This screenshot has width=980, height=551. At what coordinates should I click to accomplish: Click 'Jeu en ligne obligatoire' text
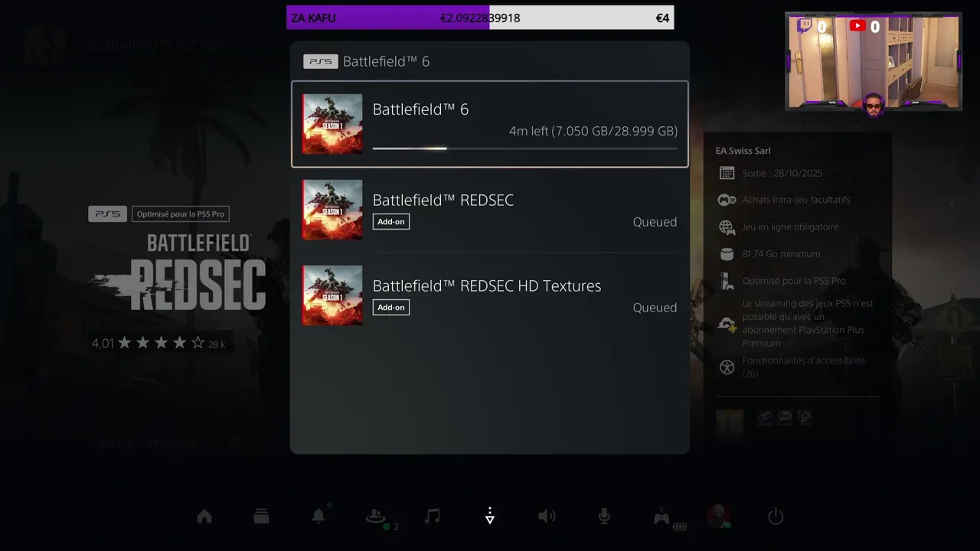tap(790, 227)
